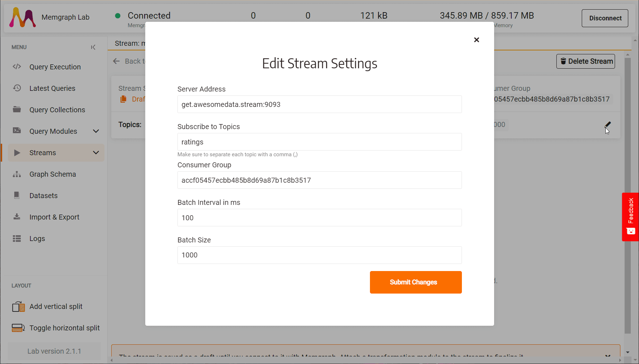Open Query Collections panel
Viewport: 639px width, 364px height.
click(x=57, y=110)
